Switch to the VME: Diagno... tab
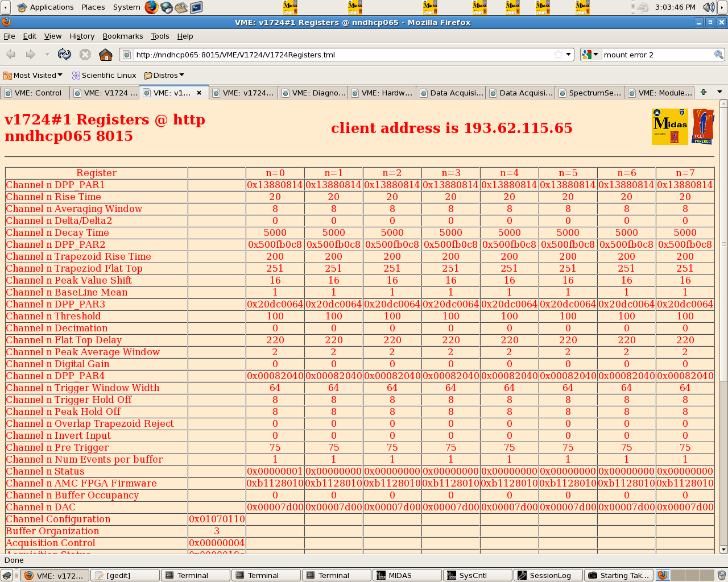This screenshot has height=582, width=728. click(x=313, y=93)
